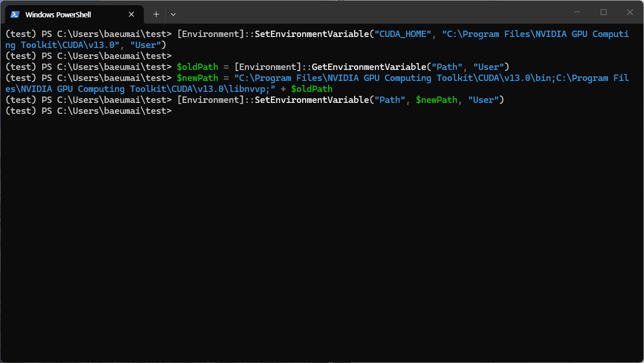Click the maximize button on the title bar
Viewport: 644px width, 363px height.
[x=603, y=12]
